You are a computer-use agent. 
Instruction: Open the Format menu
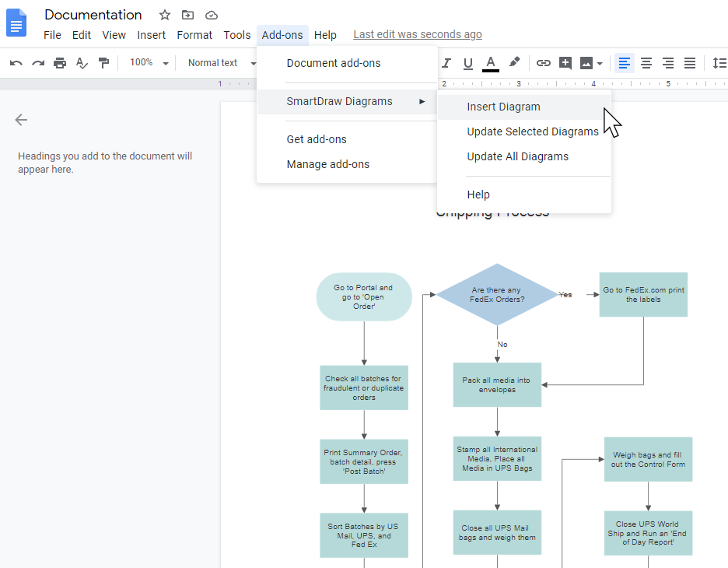[x=194, y=35]
